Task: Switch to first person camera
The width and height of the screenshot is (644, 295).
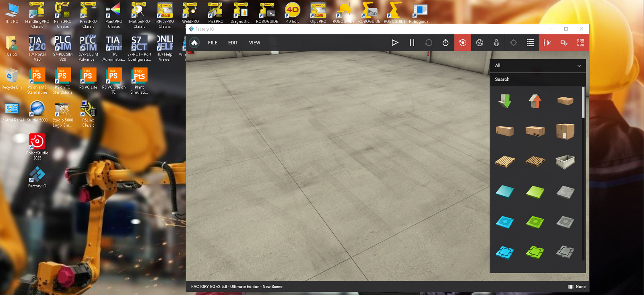Action: (496, 43)
